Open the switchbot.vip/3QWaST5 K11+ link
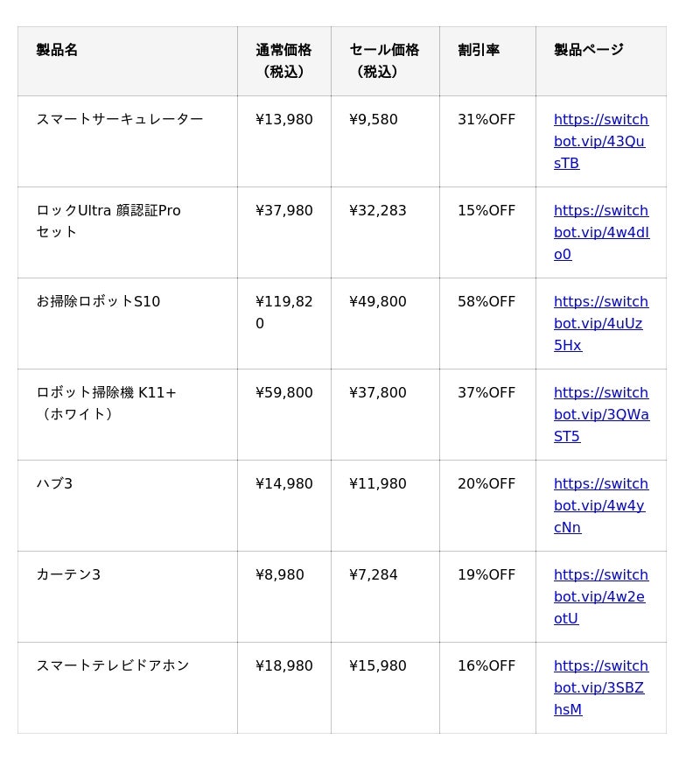Image resolution: width=700 pixels, height=760 pixels. pyautogui.click(x=601, y=414)
